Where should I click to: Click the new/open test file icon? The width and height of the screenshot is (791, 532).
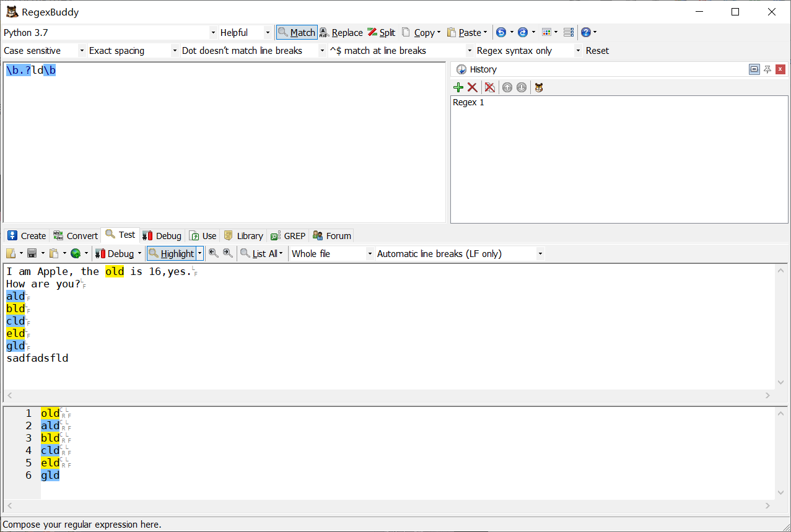tap(11, 253)
